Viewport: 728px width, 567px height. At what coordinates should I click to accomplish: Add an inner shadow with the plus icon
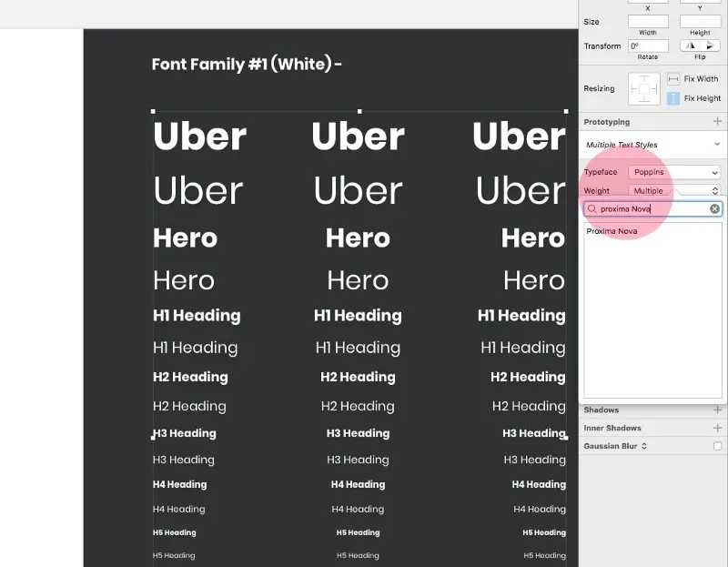click(x=717, y=428)
